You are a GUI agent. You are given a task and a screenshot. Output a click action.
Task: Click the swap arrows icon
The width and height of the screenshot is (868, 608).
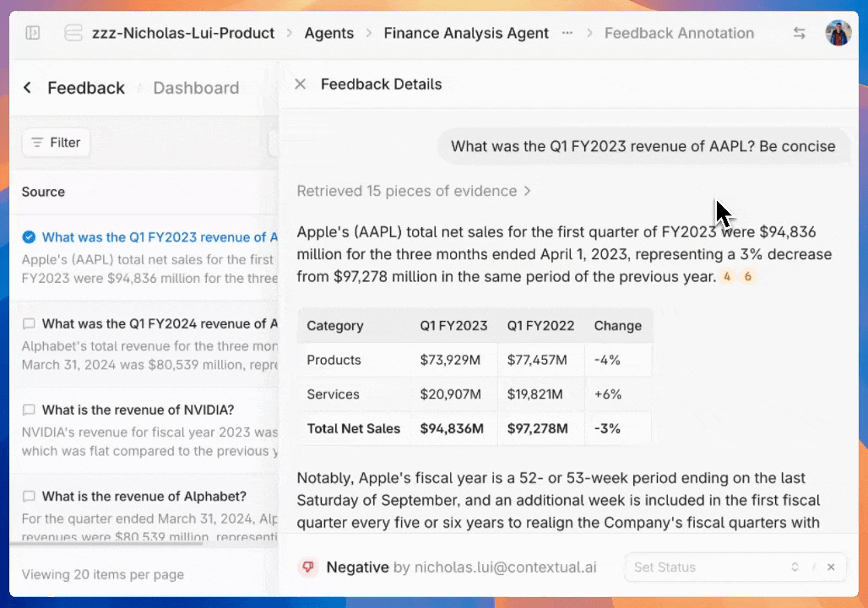pos(799,33)
